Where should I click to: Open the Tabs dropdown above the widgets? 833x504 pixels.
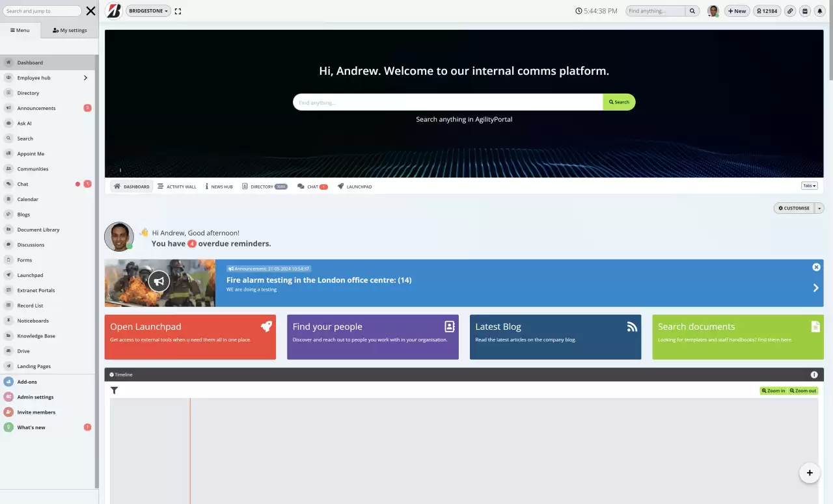(x=809, y=185)
